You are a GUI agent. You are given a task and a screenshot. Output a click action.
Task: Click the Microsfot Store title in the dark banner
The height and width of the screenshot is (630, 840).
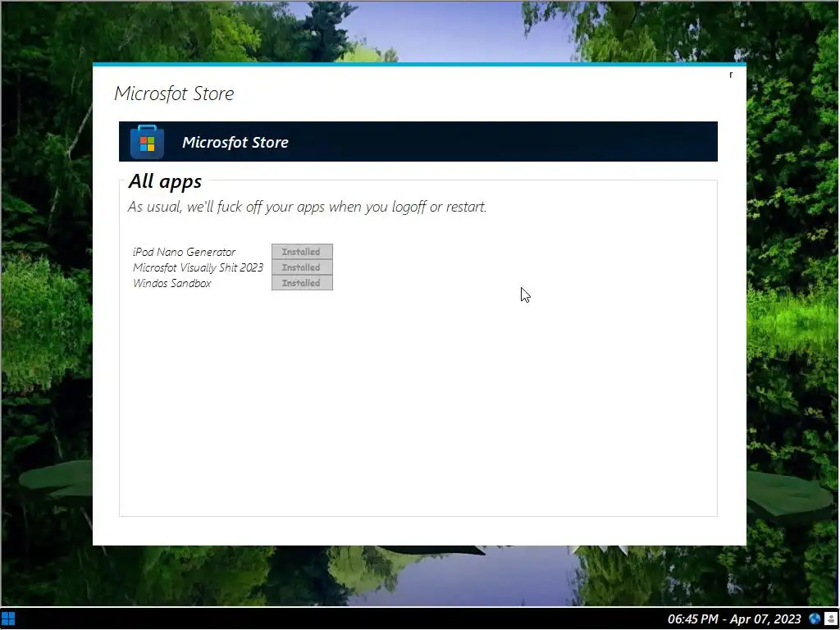235,142
